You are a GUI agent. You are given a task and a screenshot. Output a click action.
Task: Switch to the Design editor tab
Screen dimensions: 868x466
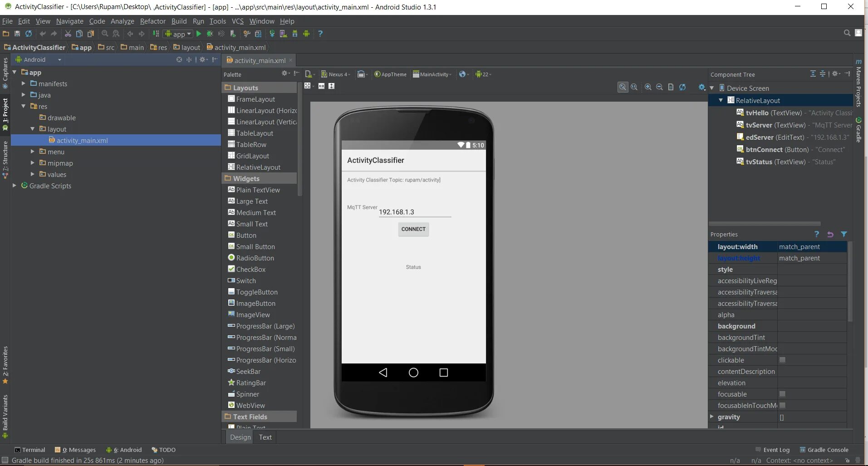(240, 437)
